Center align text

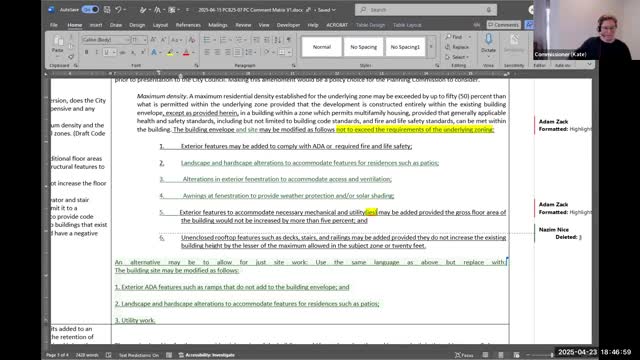point(217,52)
